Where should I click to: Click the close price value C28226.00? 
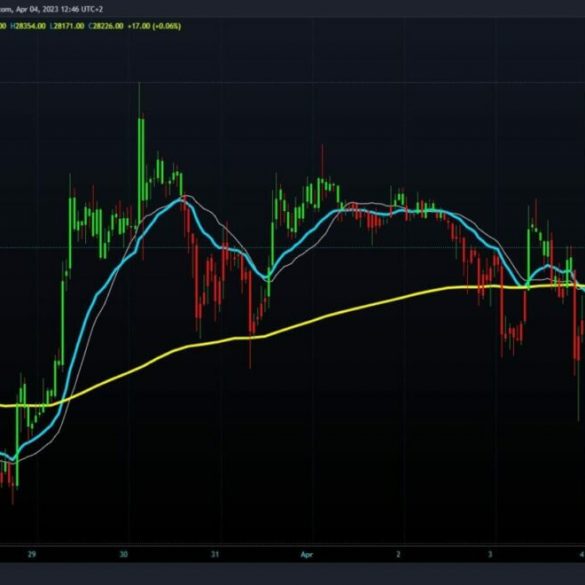tap(106, 26)
